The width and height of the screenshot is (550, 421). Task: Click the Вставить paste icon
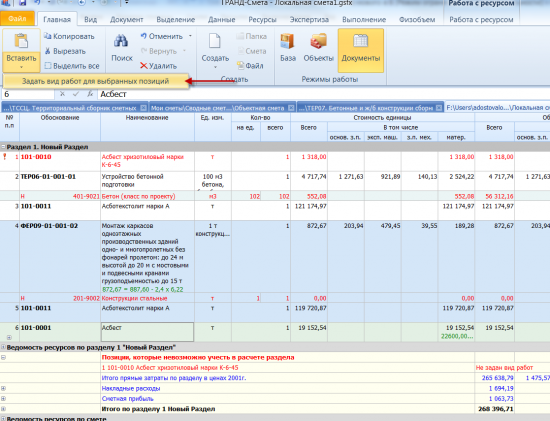[21, 41]
